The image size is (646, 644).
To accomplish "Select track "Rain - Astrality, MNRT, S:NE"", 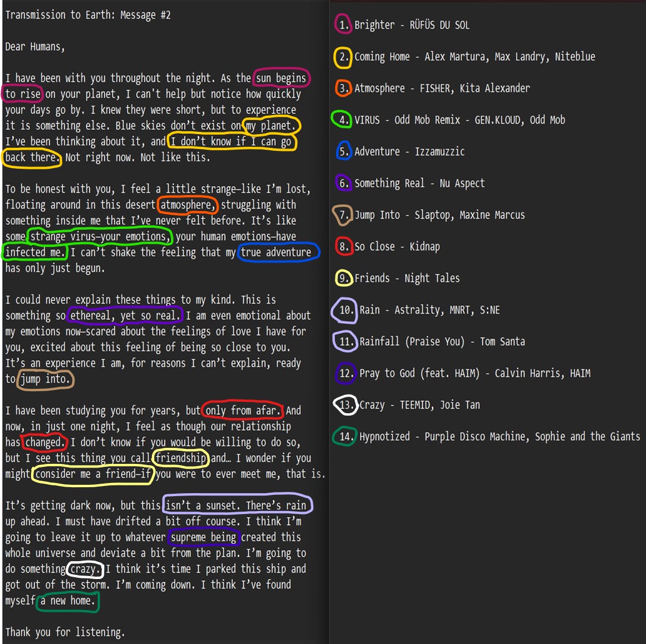I will point(429,310).
